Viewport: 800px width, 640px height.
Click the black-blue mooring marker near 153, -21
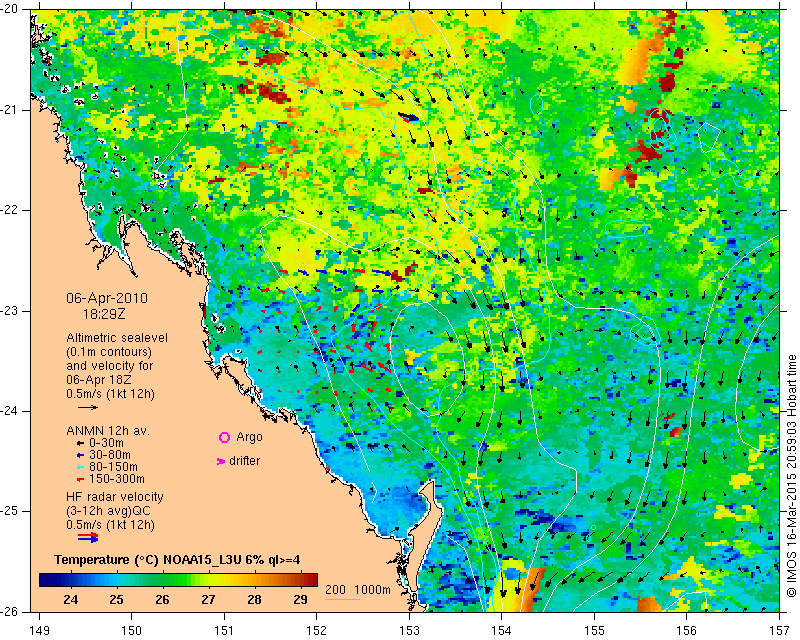coord(408,117)
